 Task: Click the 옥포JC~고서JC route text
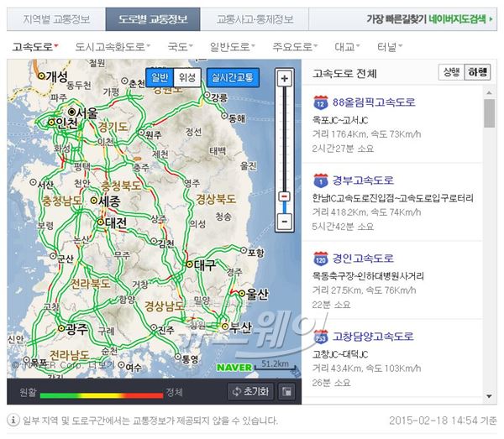click(x=340, y=120)
